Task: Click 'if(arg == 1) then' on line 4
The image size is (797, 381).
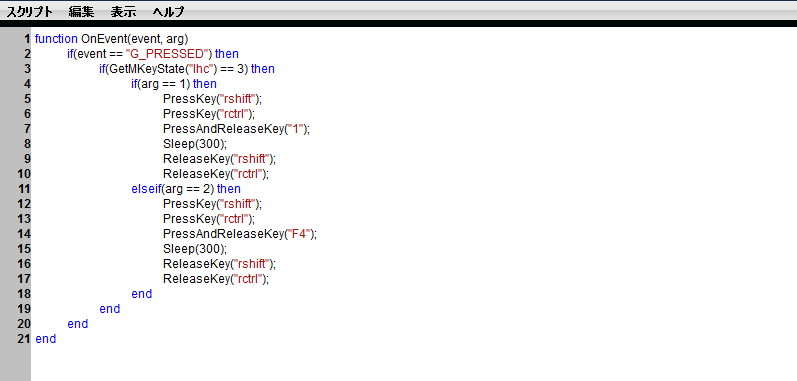Action: (x=174, y=83)
